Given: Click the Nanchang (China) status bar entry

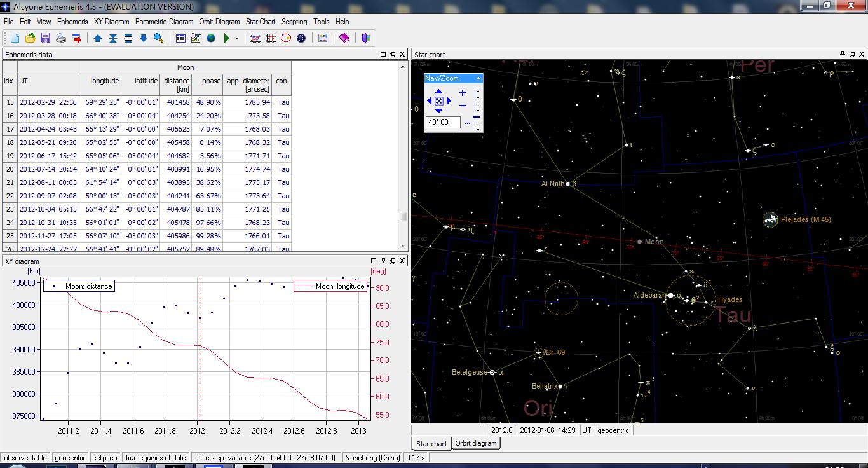Looking at the screenshot, I should pyautogui.click(x=372, y=457).
